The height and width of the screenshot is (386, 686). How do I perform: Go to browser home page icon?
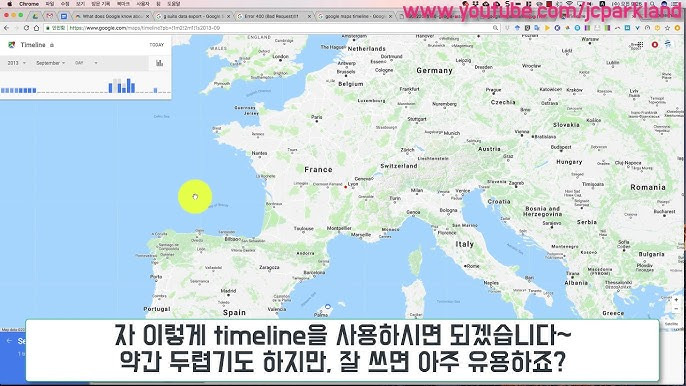pos(36,28)
